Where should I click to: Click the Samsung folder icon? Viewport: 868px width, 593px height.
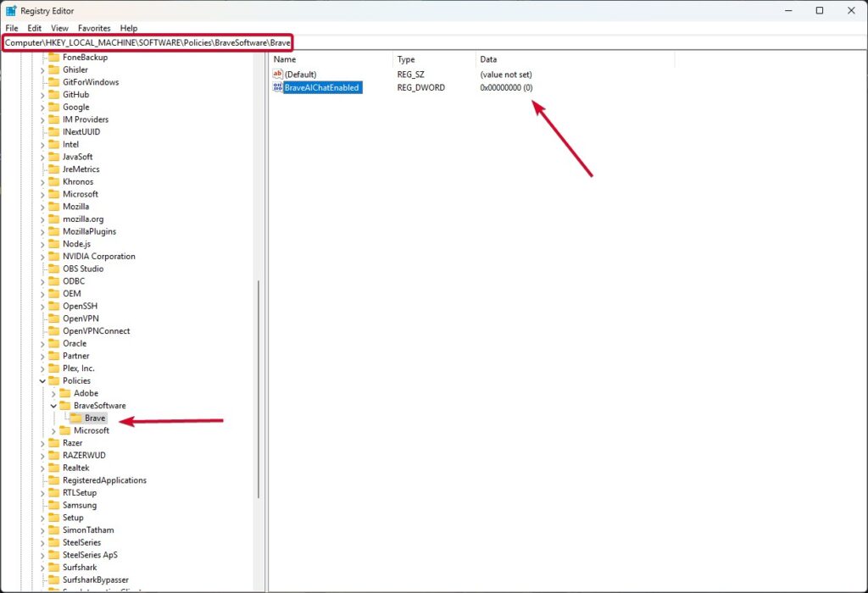(53, 505)
